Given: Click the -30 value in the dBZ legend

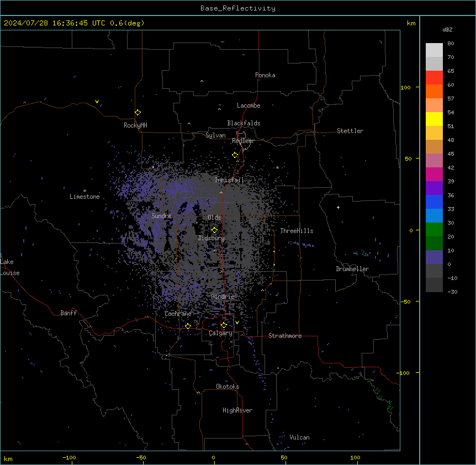Looking at the screenshot, I should point(452,292).
